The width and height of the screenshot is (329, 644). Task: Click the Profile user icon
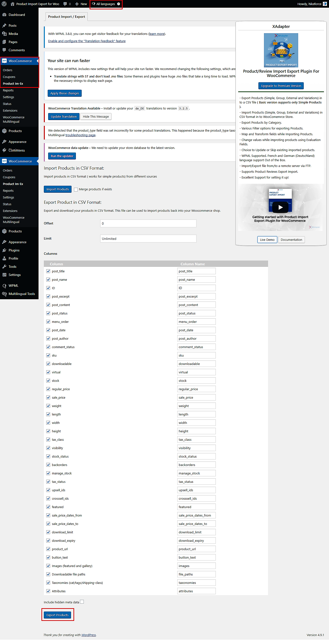click(4, 258)
